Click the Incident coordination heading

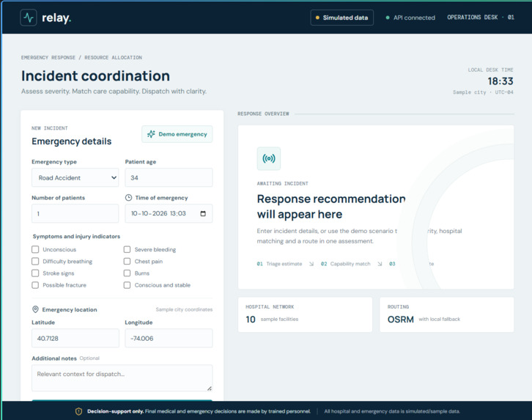96,75
